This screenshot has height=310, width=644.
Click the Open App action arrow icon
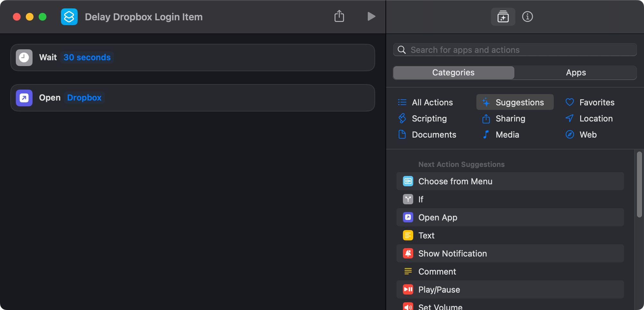(x=24, y=98)
